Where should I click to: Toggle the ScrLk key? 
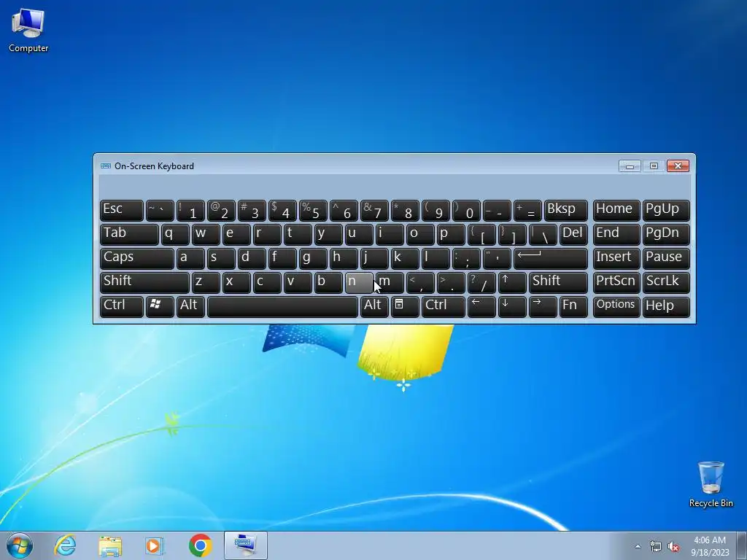pos(666,282)
